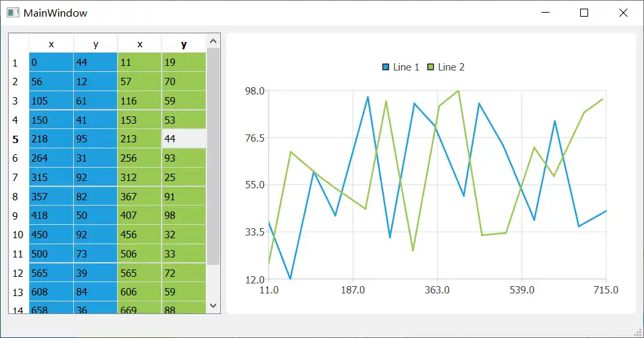Toggle the Line 2 legend label

click(x=451, y=67)
